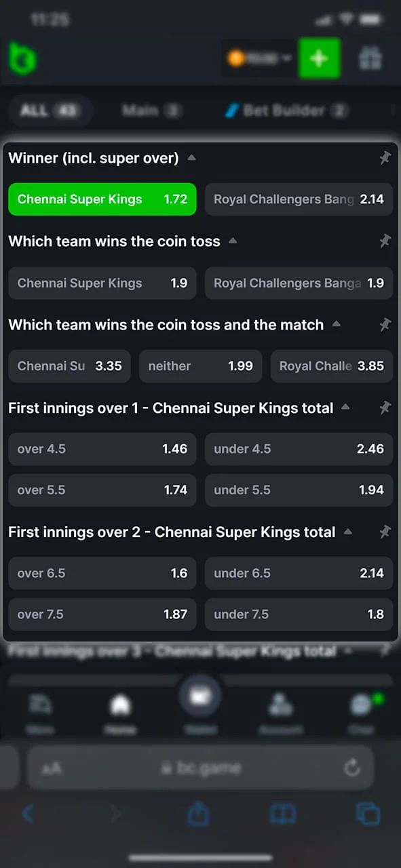This screenshot has width=401, height=868.
Task: Pin the Winner (incl. super over) market
Action: tap(385, 158)
